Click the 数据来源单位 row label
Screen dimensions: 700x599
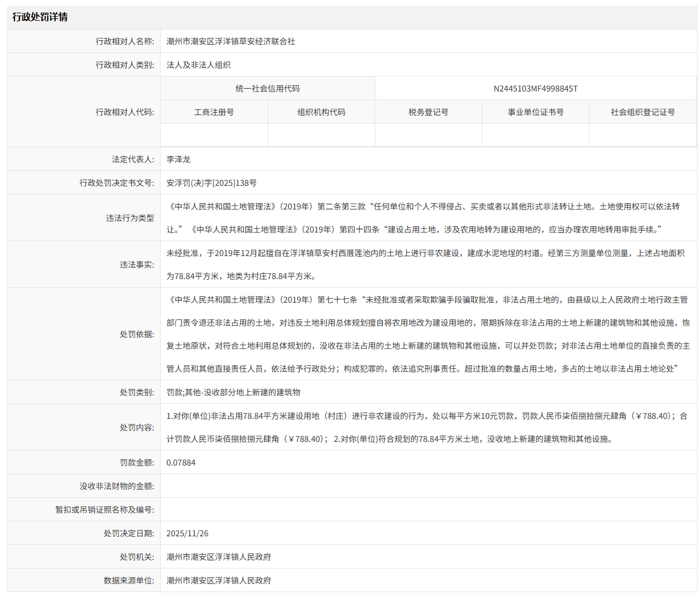[x=129, y=581]
